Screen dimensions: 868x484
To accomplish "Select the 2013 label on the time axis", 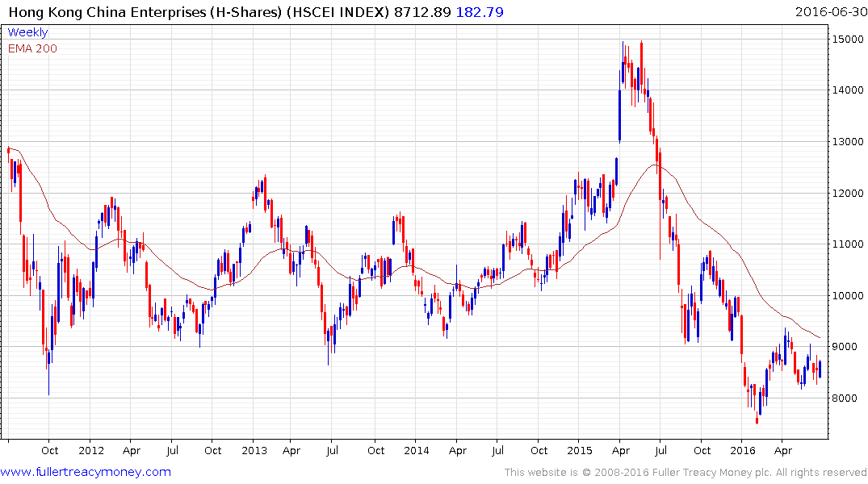I will coord(254,450).
